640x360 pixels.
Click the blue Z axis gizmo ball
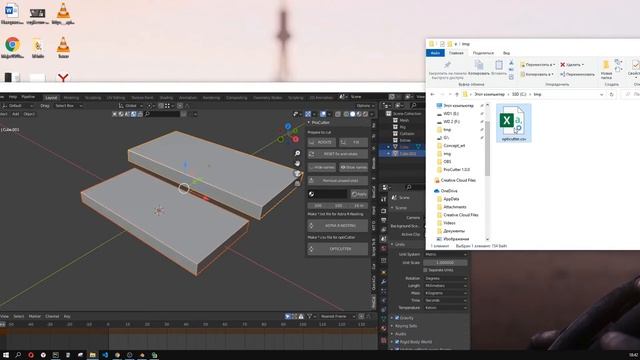(x=288, y=127)
